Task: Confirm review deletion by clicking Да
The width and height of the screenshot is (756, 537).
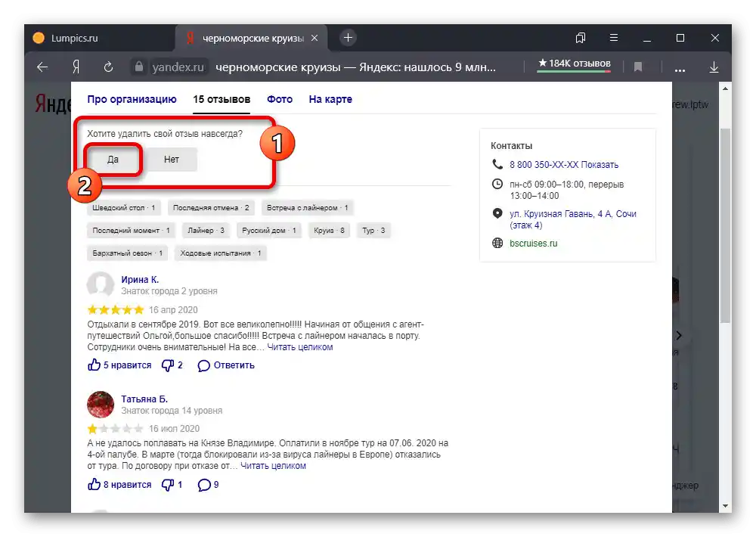Action: 112,160
